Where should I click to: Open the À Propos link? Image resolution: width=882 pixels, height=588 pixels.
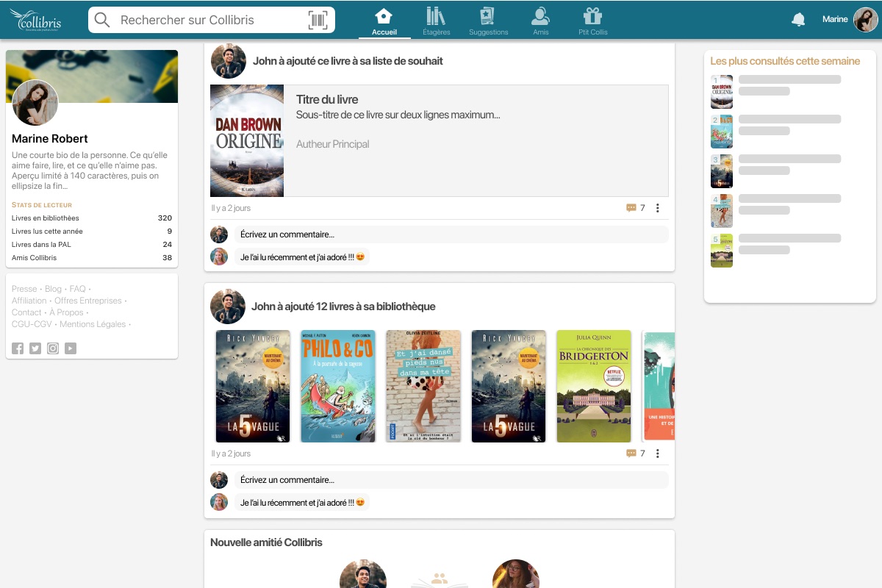66,312
